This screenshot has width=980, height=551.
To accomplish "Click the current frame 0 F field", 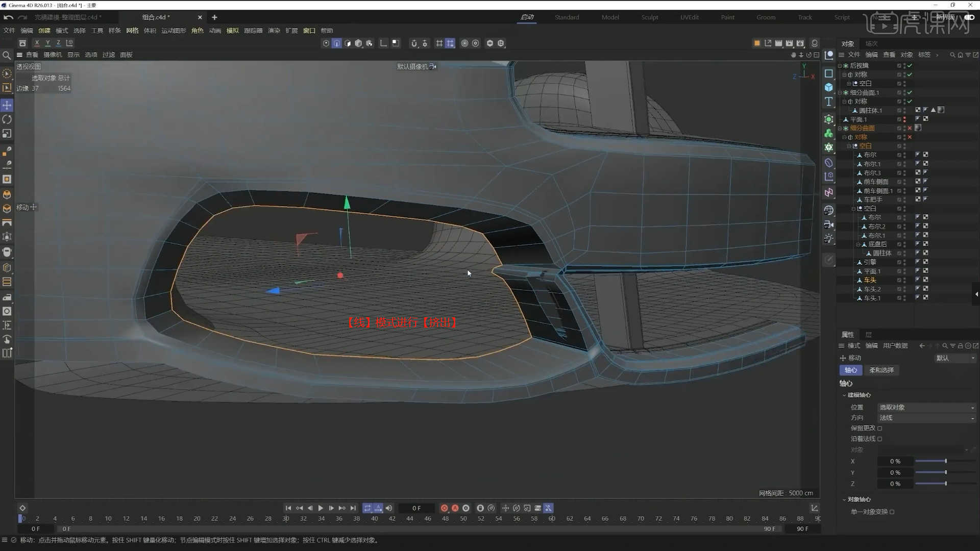I will (416, 508).
